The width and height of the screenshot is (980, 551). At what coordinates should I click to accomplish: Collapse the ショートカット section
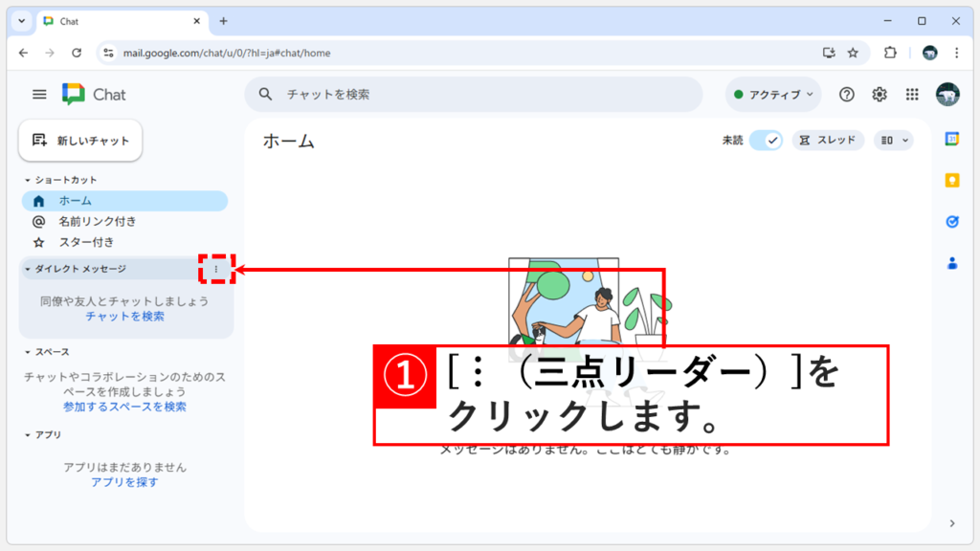pos(27,179)
